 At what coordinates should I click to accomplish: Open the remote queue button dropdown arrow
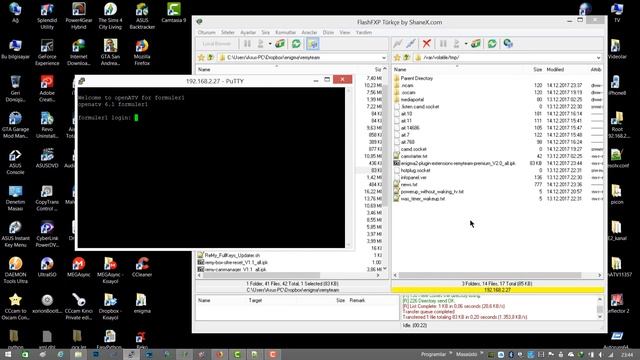(466, 44)
